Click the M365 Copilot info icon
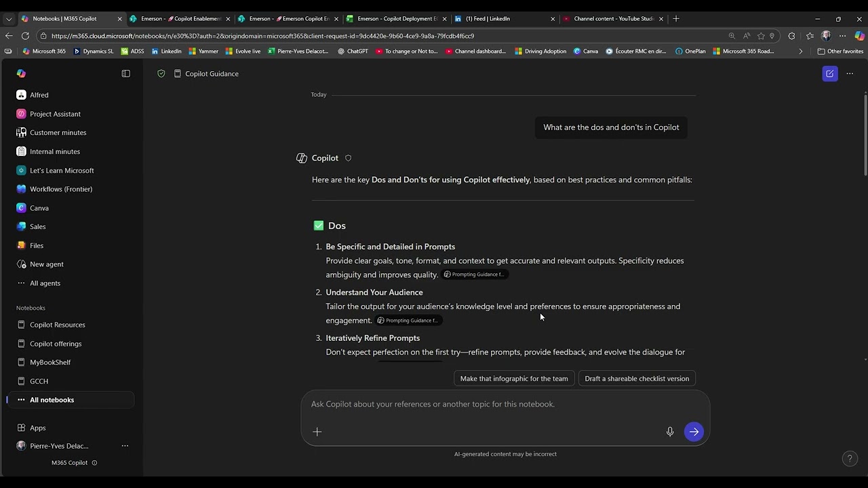The image size is (868, 488). (94, 463)
